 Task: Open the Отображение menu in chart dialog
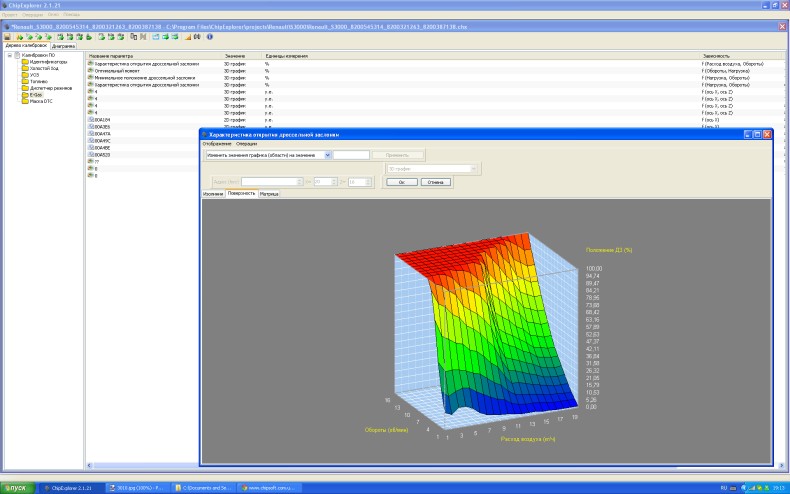pos(217,144)
